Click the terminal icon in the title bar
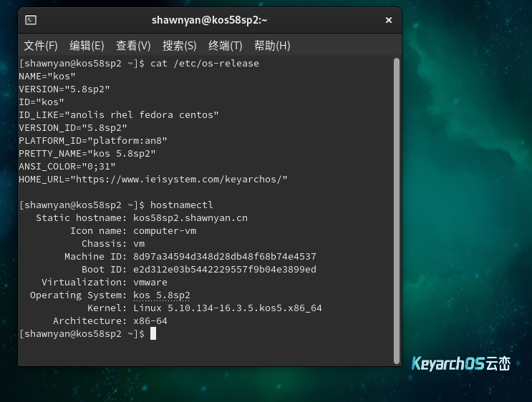Image resolution: width=532 pixels, height=402 pixels. 31,20
